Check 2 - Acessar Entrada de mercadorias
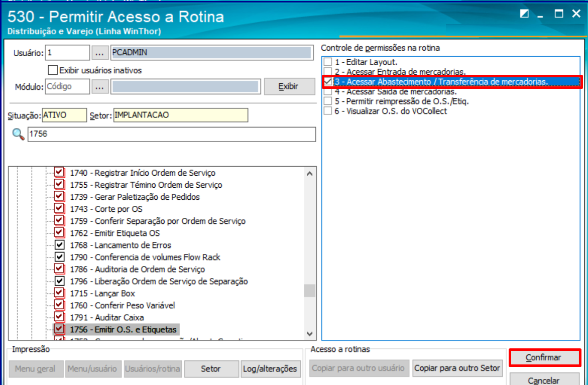Image resolution: width=588 pixels, height=385 pixels. point(328,71)
